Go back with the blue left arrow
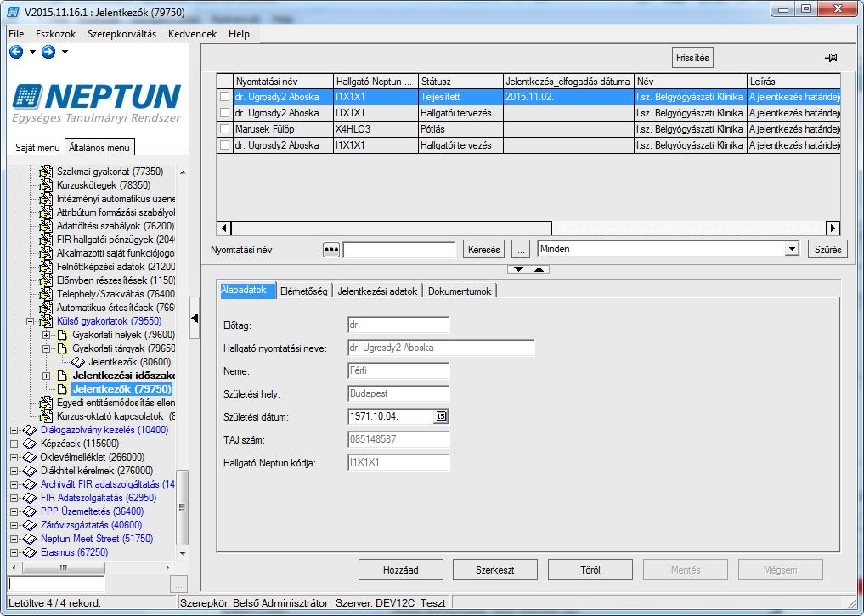The width and height of the screenshot is (864, 616). click(x=16, y=52)
